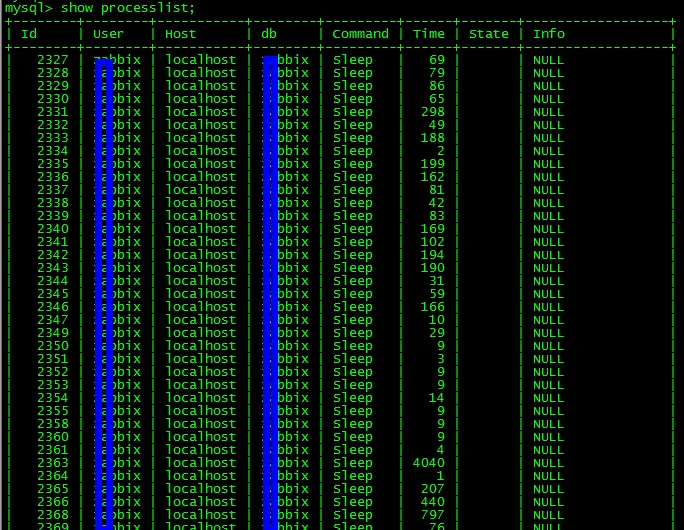Viewport: 684px width, 530px height.
Task: Click the Time value 188
Action: (433, 138)
